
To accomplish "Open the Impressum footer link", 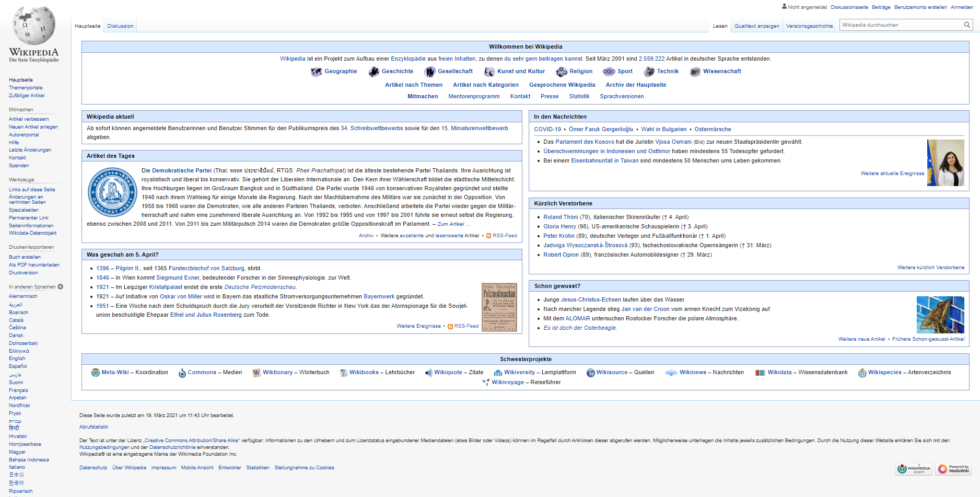I will (164, 468).
